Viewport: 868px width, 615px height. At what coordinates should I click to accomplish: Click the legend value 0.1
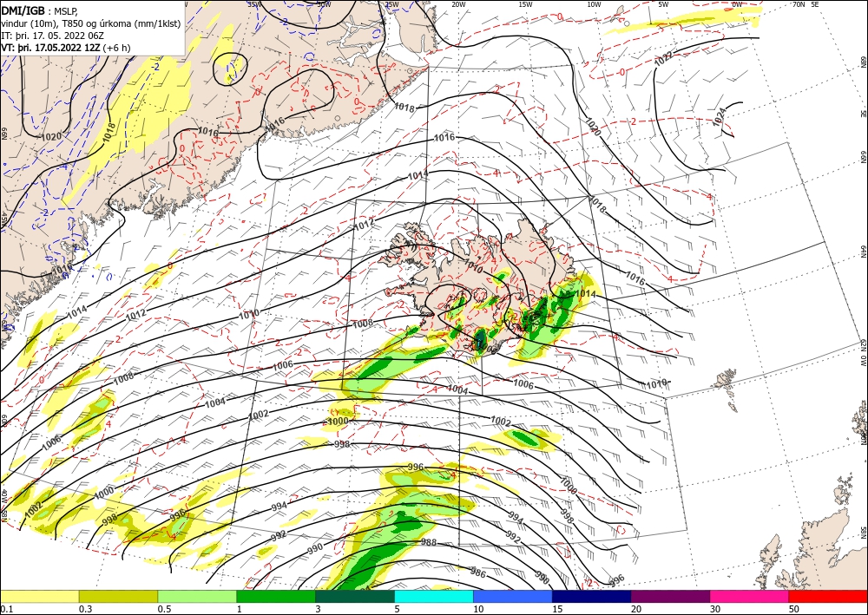click(x=6, y=609)
